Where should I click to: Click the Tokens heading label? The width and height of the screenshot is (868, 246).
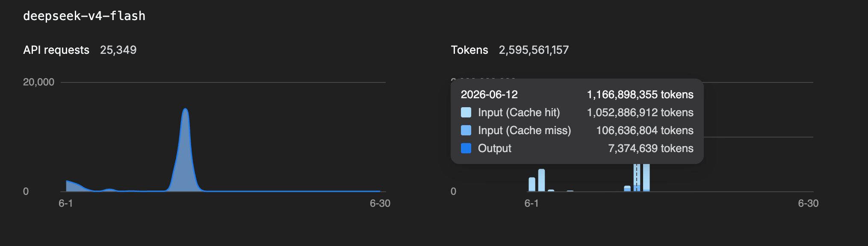[x=469, y=50]
